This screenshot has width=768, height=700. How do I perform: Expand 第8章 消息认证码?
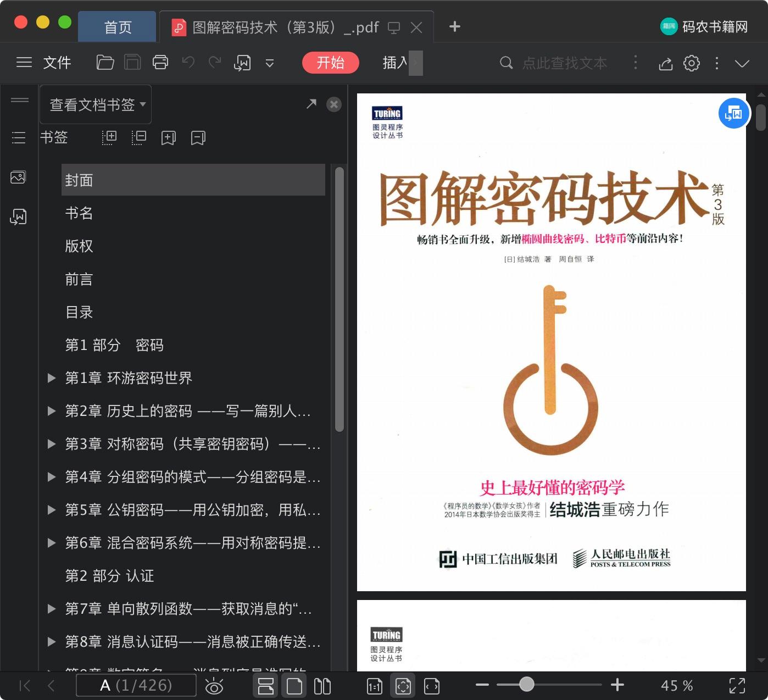point(52,641)
